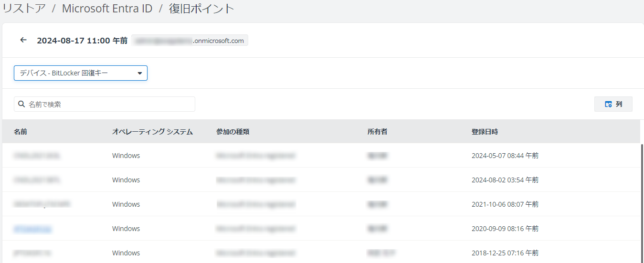Select date 2021-10-06 08:07 午前
Viewport: 644px width, 263px height.
coord(505,204)
